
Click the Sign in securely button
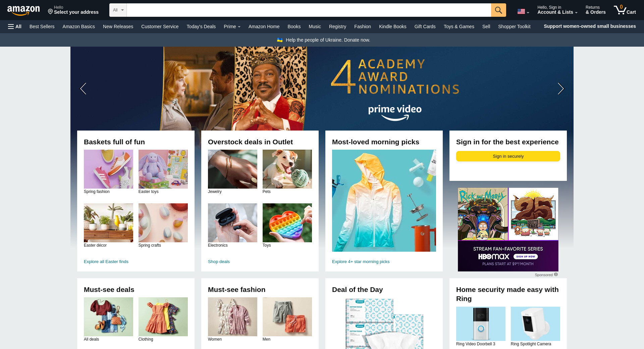[508, 156]
